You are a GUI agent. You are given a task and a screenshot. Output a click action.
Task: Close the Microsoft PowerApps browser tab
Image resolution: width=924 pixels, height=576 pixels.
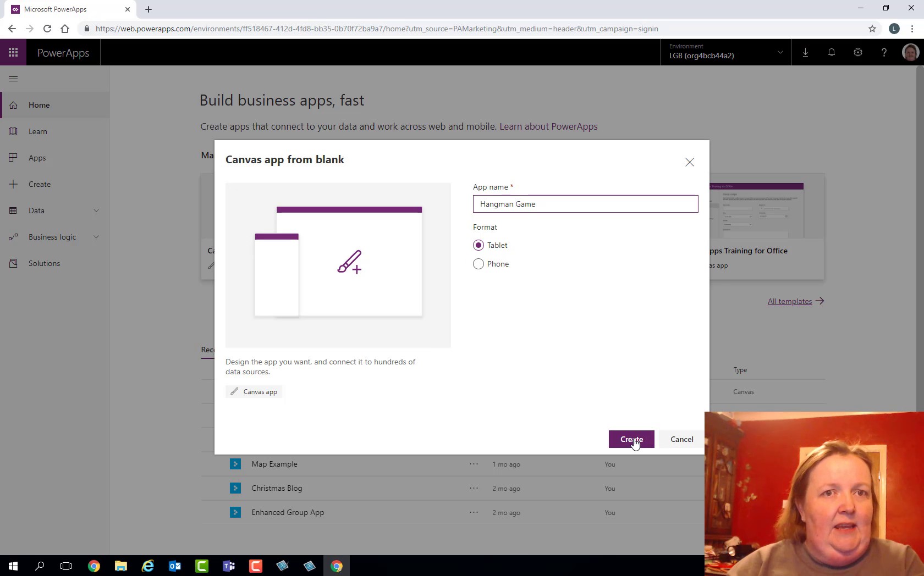point(128,9)
